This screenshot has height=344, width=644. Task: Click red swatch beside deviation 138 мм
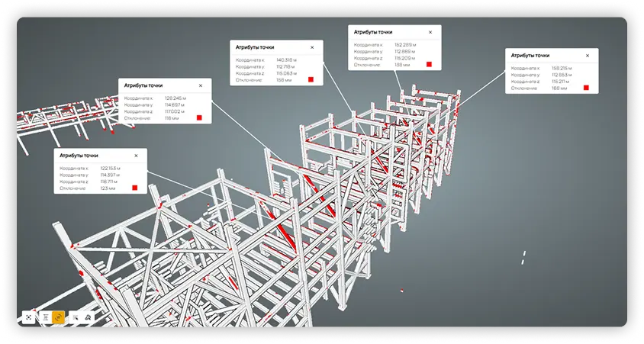click(430, 65)
